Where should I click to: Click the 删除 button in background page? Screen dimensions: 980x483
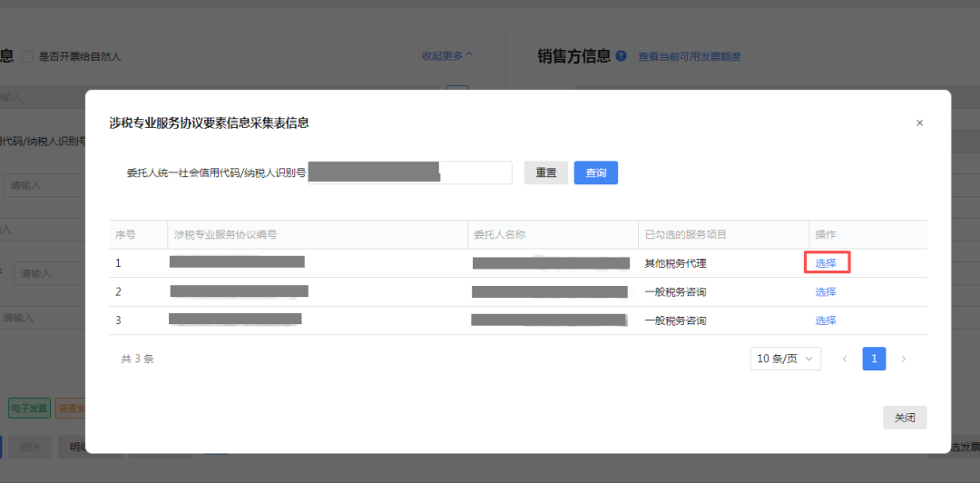(30, 447)
